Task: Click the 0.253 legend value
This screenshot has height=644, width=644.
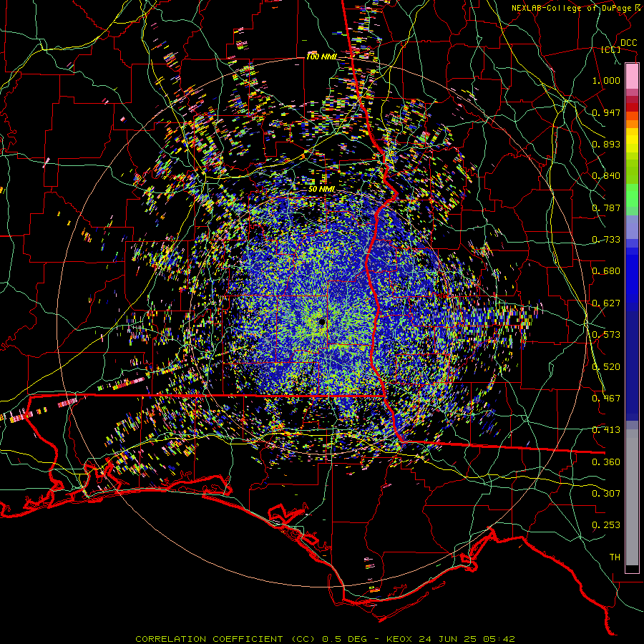Action: pyautogui.click(x=606, y=525)
